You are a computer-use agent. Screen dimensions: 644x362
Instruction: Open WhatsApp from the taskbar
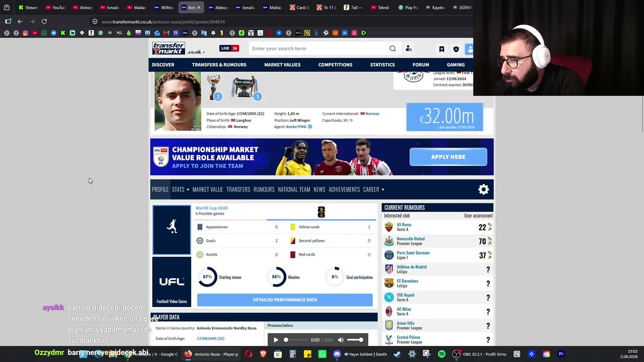[x=323, y=354]
